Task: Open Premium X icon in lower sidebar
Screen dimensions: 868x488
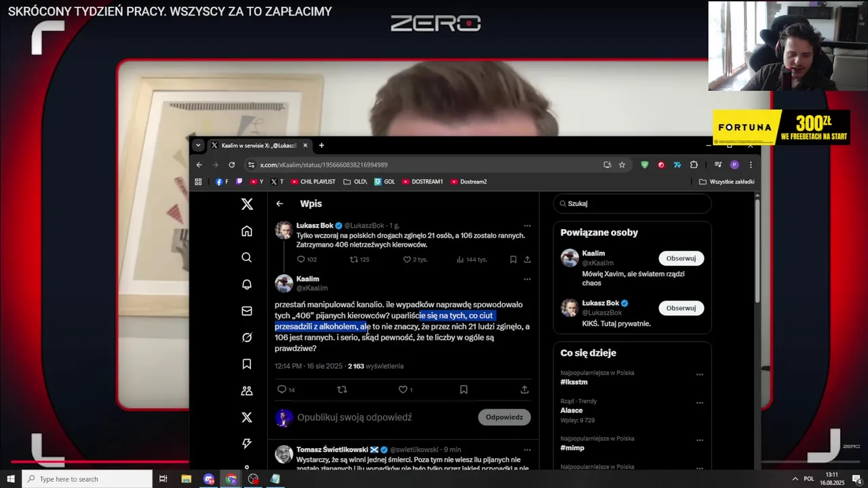Action: (x=247, y=418)
